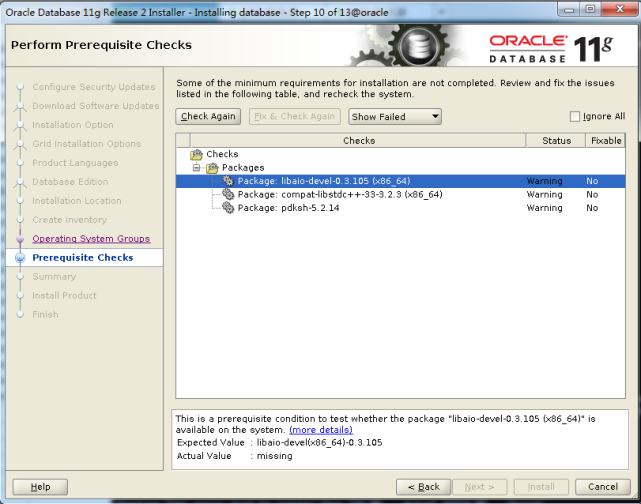
Task: Click Fix & Check Again button
Action: click(295, 116)
